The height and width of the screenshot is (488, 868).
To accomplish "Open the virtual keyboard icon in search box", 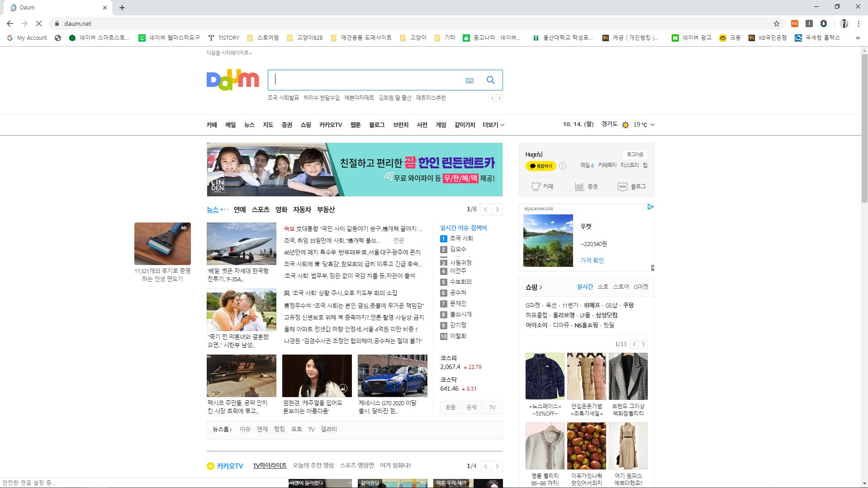I will [470, 81].
